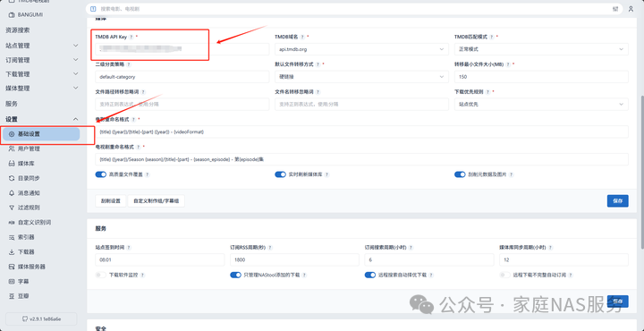Open TMDB匹配模式 dropdown showing 正常模式
This screenshot has height=331, width=644.
(x=541, y=49)
